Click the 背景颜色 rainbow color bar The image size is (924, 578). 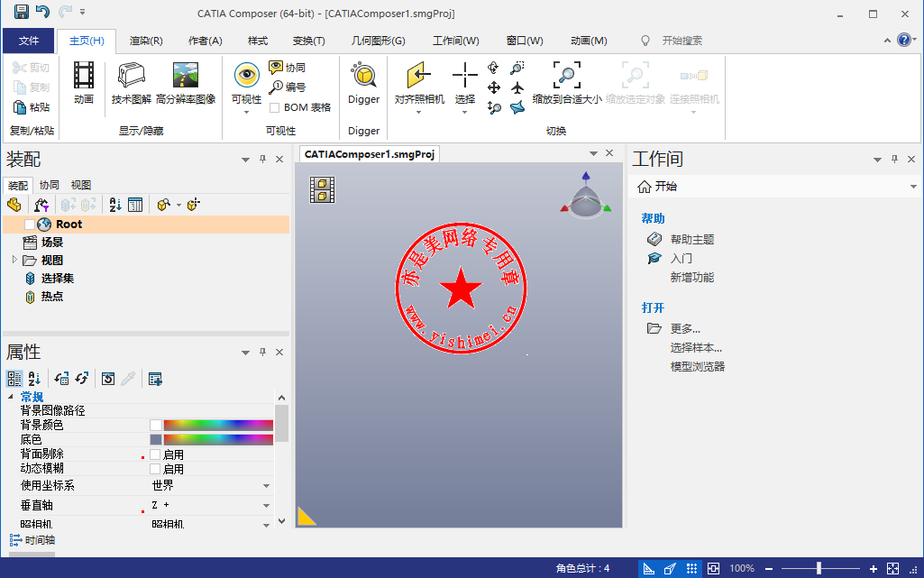tap(218, 425)
